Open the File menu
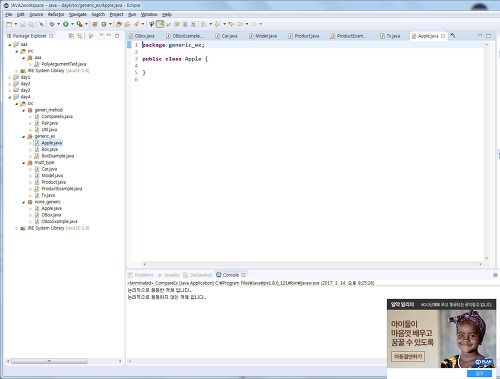The width and height of the screenshot is (500, 379). 9,15
